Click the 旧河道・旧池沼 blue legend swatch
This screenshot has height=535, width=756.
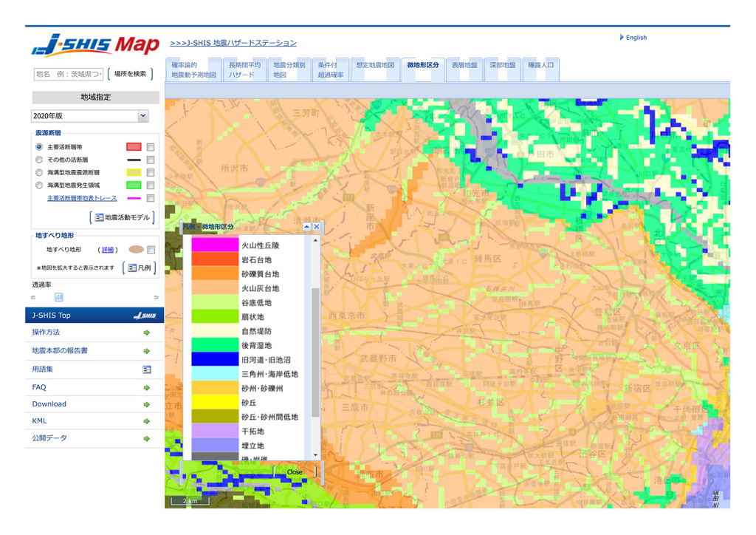(215, 359)
